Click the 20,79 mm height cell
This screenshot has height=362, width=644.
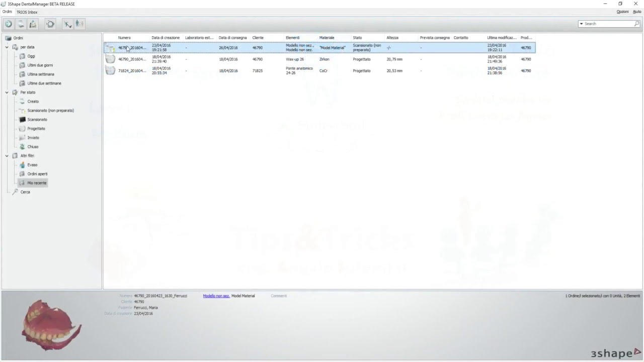(394, 59)
